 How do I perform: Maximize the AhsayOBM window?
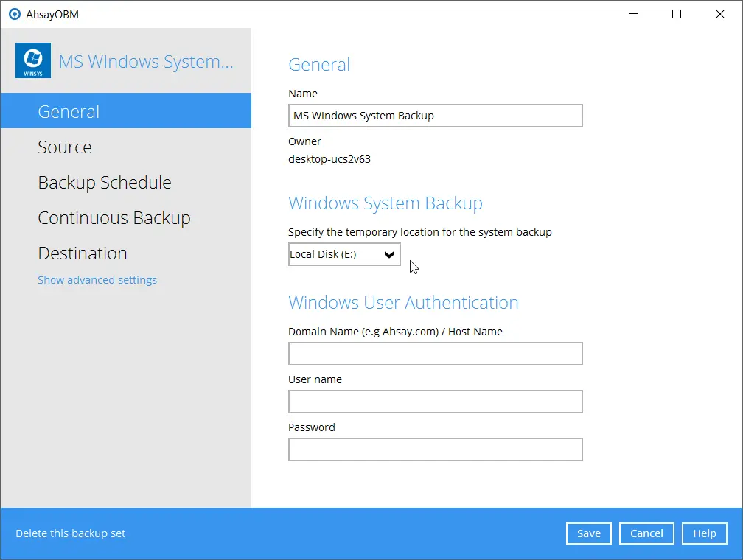[677, 14]
